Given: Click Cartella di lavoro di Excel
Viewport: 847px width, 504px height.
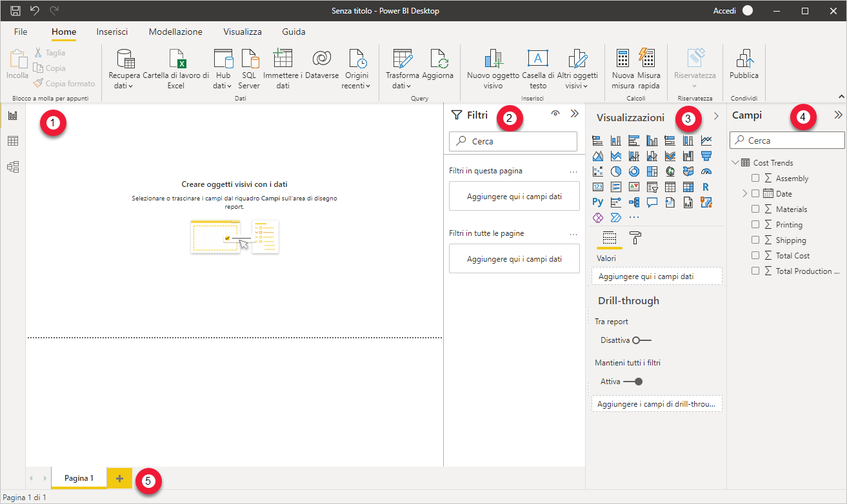Looking at the screenshot, I should click(176, 69).
